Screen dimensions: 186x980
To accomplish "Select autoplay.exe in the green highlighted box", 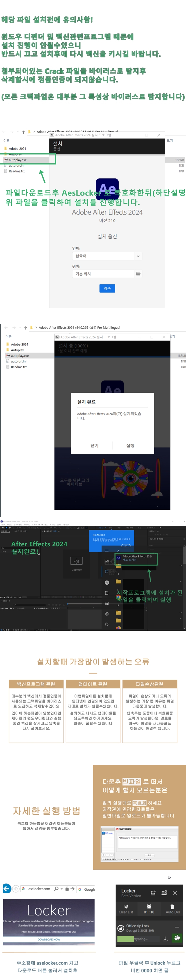I will 18,160.
